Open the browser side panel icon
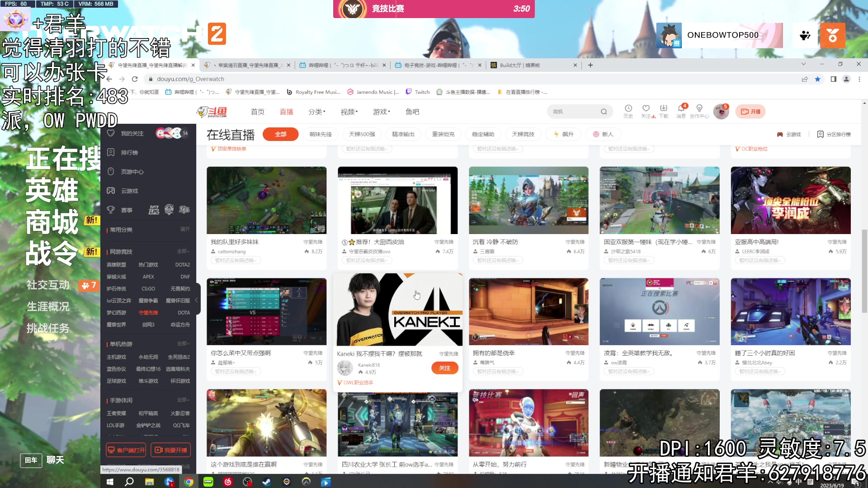Screen dimensions: 868x488 [834, 79]
